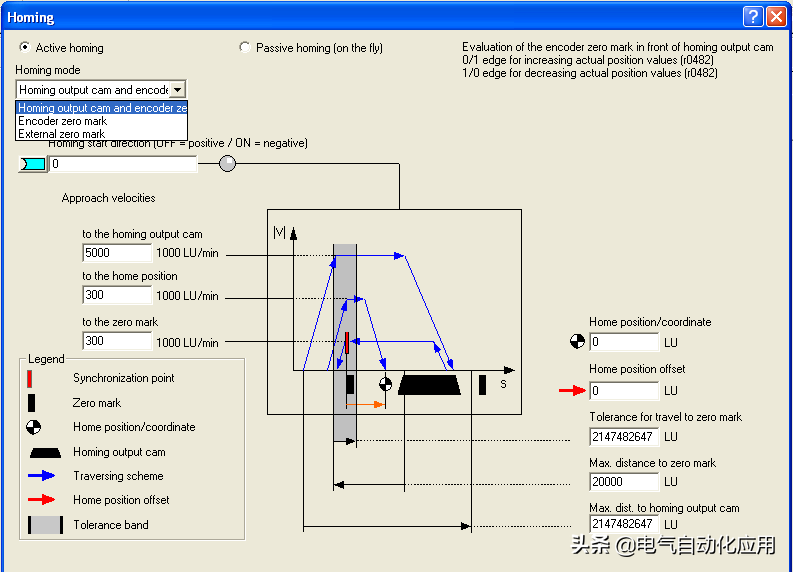Edit Max. dist. to homing output cam
The width and height of the screenshot is (793, 572).
click(x=624, y=524)
